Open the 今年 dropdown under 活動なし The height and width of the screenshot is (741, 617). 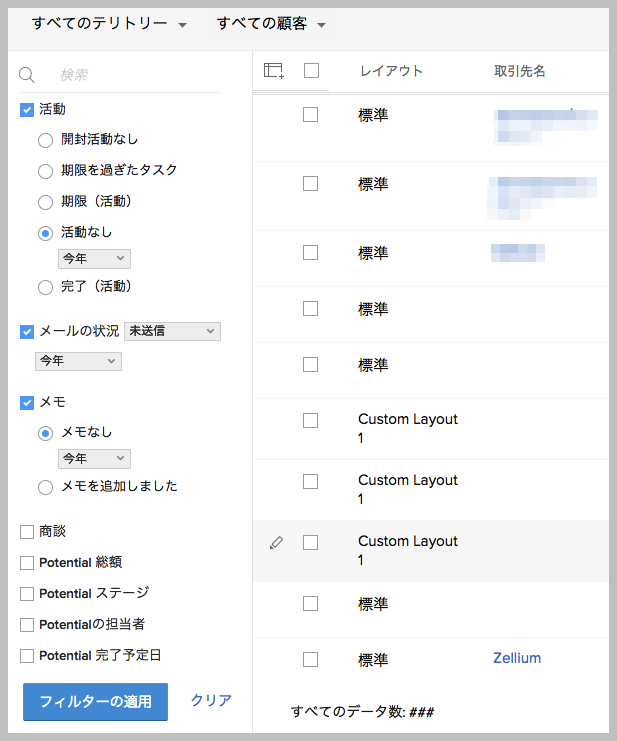coord(94,259)
